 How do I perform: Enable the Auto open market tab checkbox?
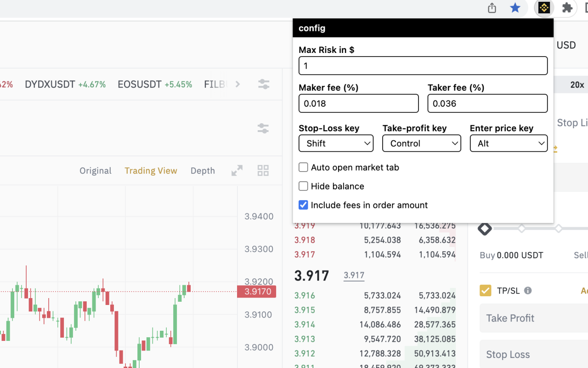[303, 167]
